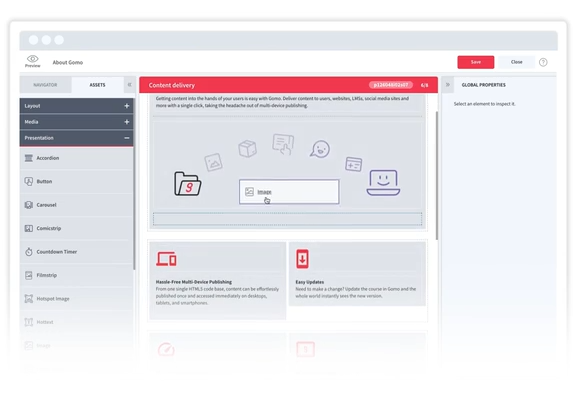
Task: Click the Global Properties heading
Action: pos(483,85)
